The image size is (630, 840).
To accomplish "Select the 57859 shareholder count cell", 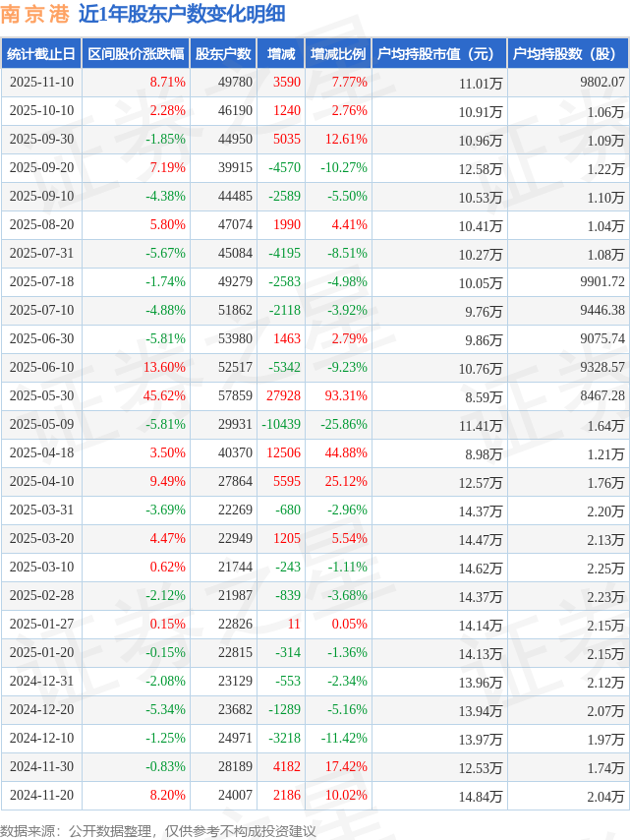I will (234, 396).
